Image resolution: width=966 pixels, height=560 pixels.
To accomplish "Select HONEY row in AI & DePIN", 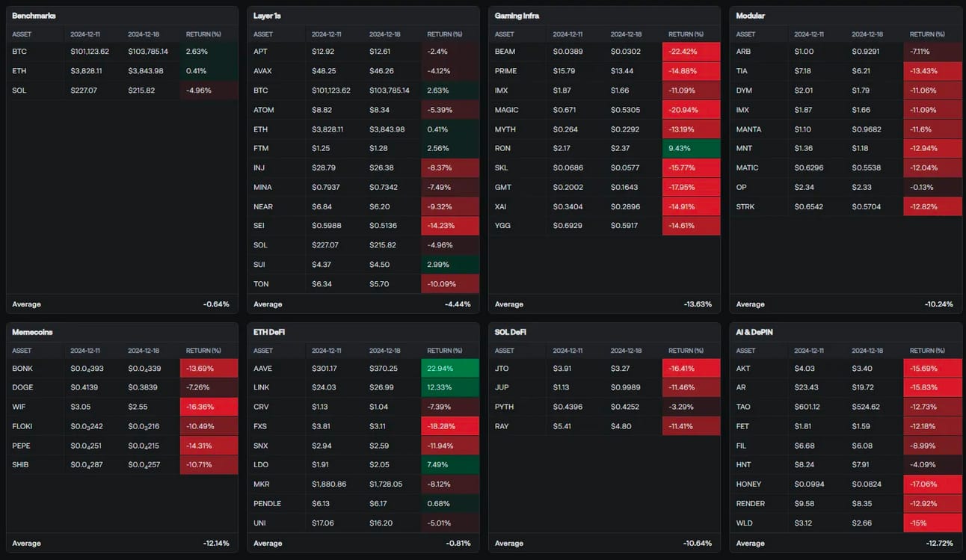I will (x=846, y=484).
